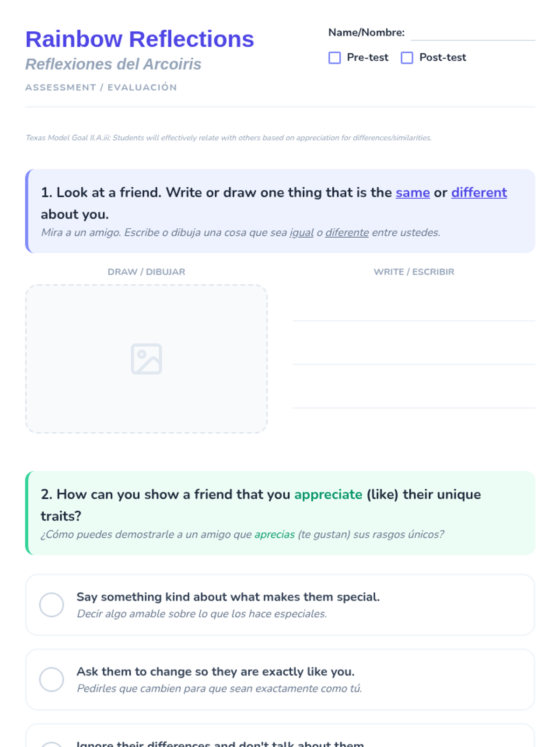
Task: Select radio for 'Say something kind' answer
Action: [52, 605]
